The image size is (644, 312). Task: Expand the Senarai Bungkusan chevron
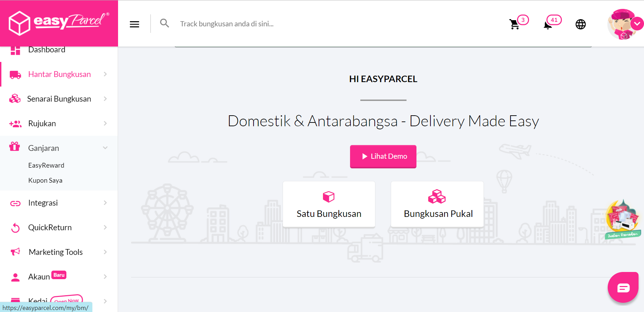(x=105, y=99)
